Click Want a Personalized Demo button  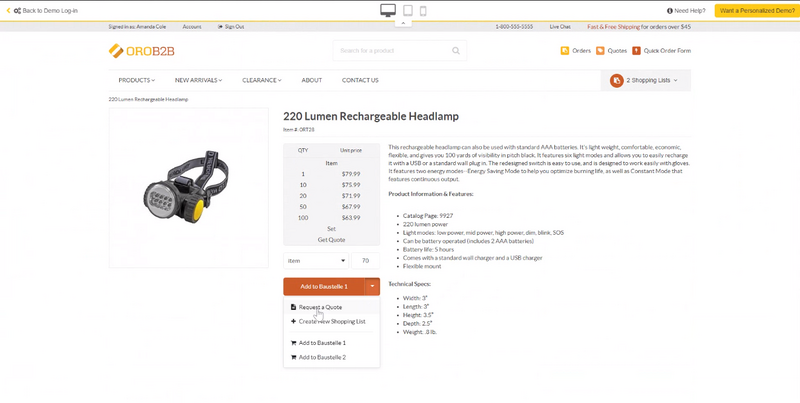click(x=755, y=10)
